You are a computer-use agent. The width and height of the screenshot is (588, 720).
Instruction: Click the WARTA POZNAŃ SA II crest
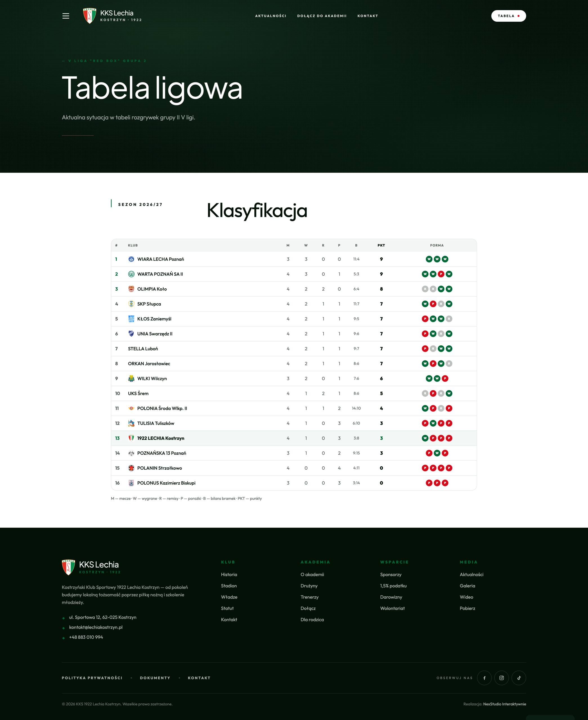[131, 274]
